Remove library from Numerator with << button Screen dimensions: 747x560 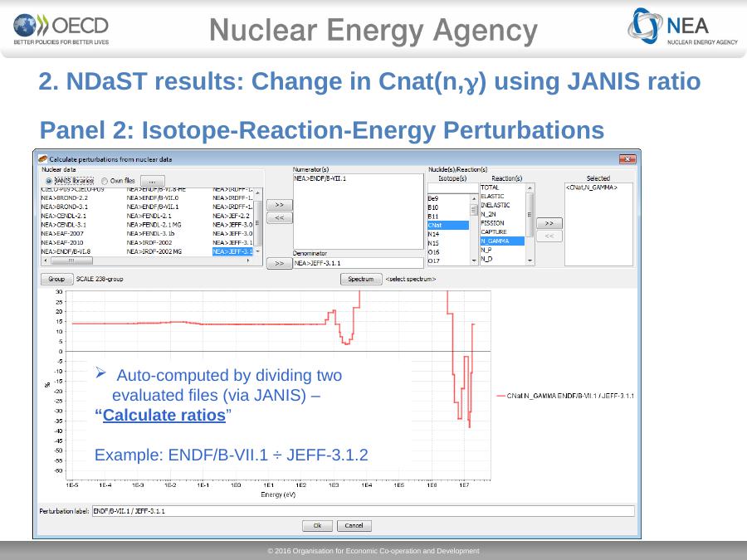coord(280,217)
